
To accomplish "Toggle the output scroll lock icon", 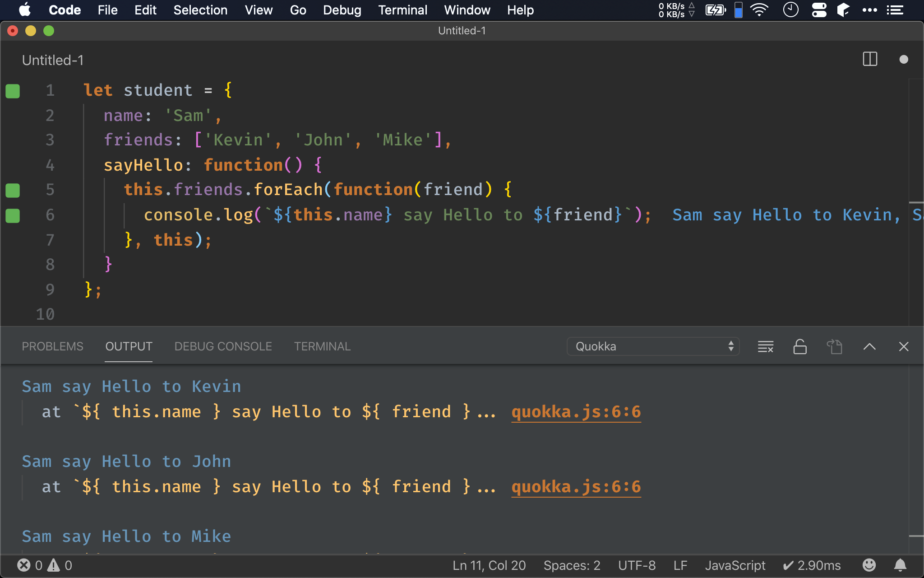I will pos(799,346).
